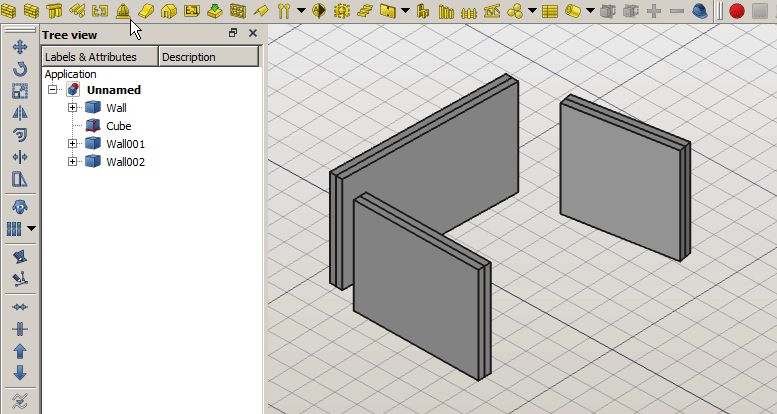Start macro recording with the red circle
777x414 pixels.
click(x=737, y=10)
